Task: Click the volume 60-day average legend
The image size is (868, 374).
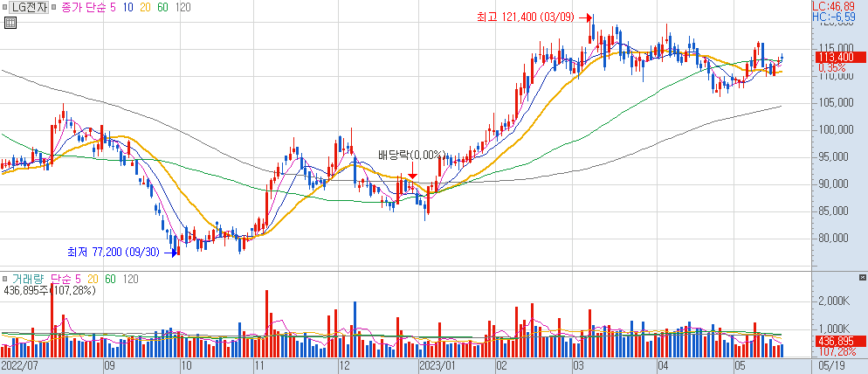Action: (111, 278)
